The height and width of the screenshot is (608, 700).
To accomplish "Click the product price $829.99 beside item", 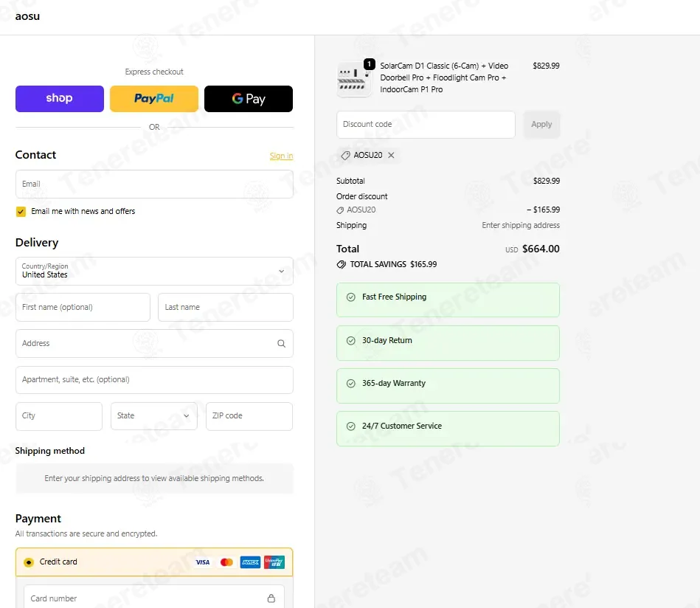I will coord(546,66).
